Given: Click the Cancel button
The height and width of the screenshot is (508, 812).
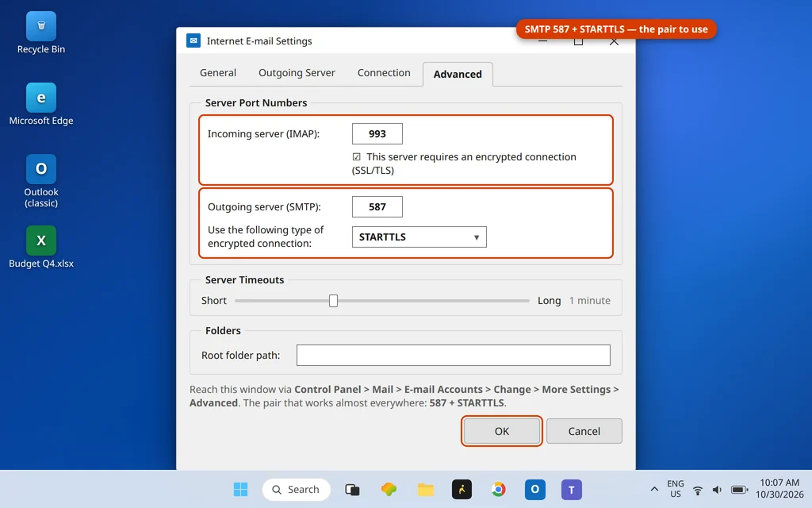Looking at the screenshot, I should [x=584, y=431].
